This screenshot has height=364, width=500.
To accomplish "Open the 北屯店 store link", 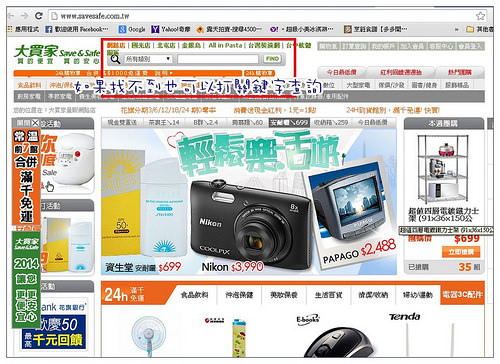I will pos(166,45).
